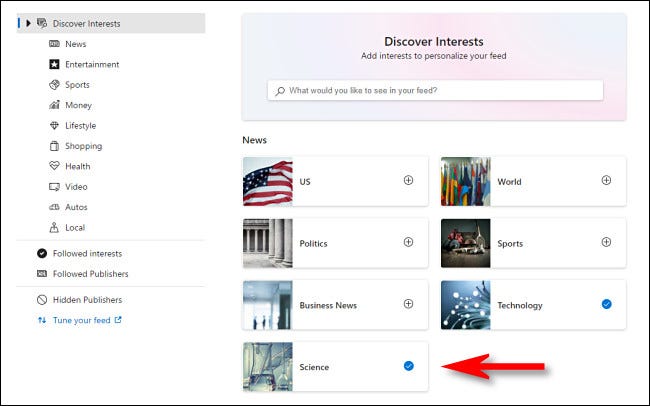Unfollow the Science interest checkmark
Screen dimensions: 650x406
click(x=408, y=366)
